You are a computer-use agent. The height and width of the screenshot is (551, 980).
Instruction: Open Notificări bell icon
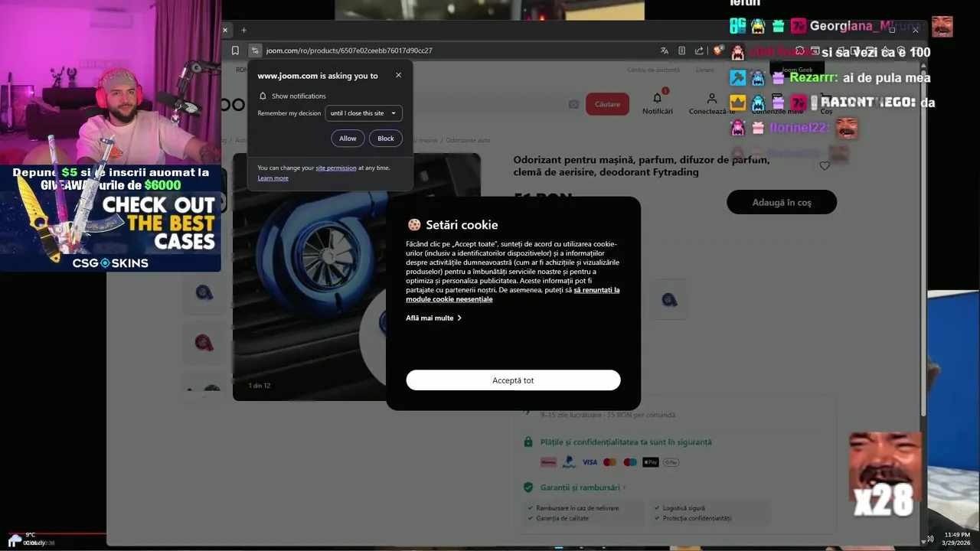[x=657, y=98]
